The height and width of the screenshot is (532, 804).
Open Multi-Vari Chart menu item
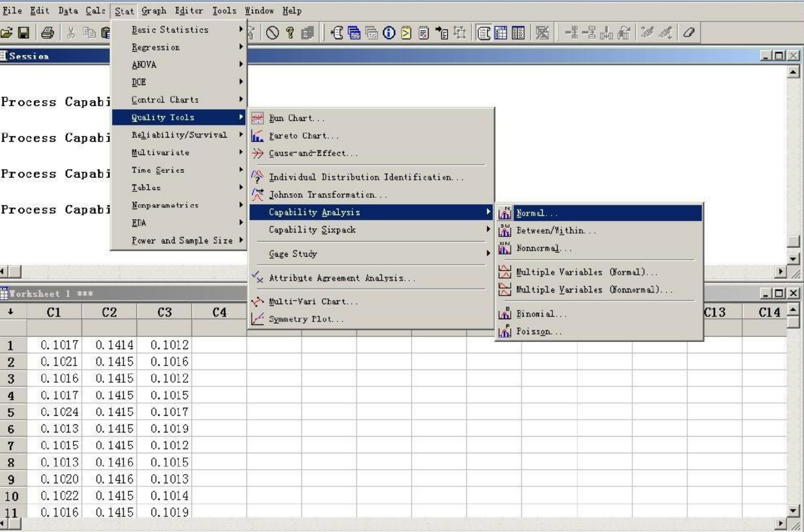pos(371,301)
